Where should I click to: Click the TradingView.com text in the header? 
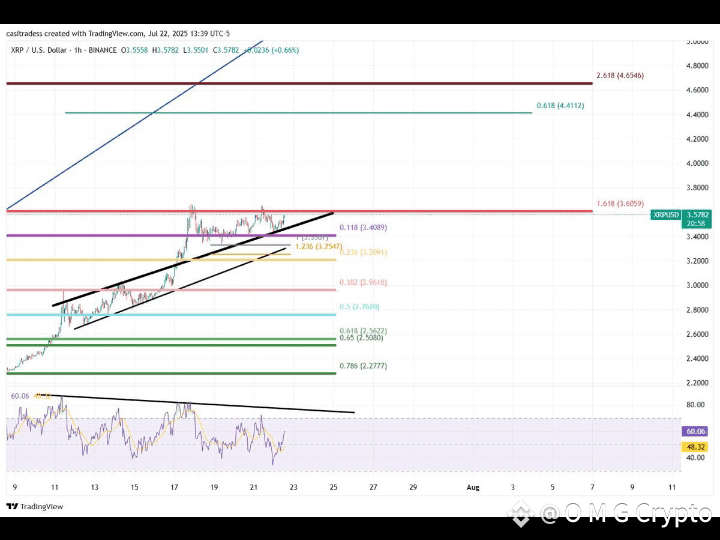pos(116,34)
